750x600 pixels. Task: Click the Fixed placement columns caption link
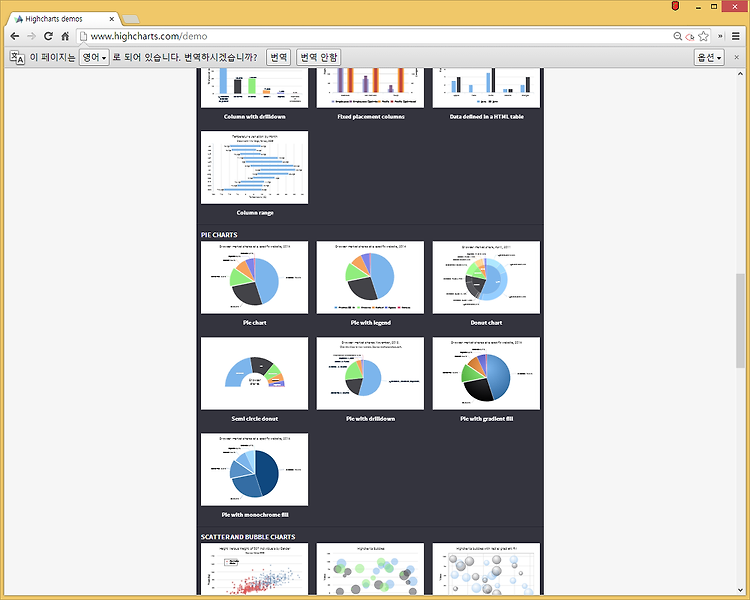(x=371, y=117)
